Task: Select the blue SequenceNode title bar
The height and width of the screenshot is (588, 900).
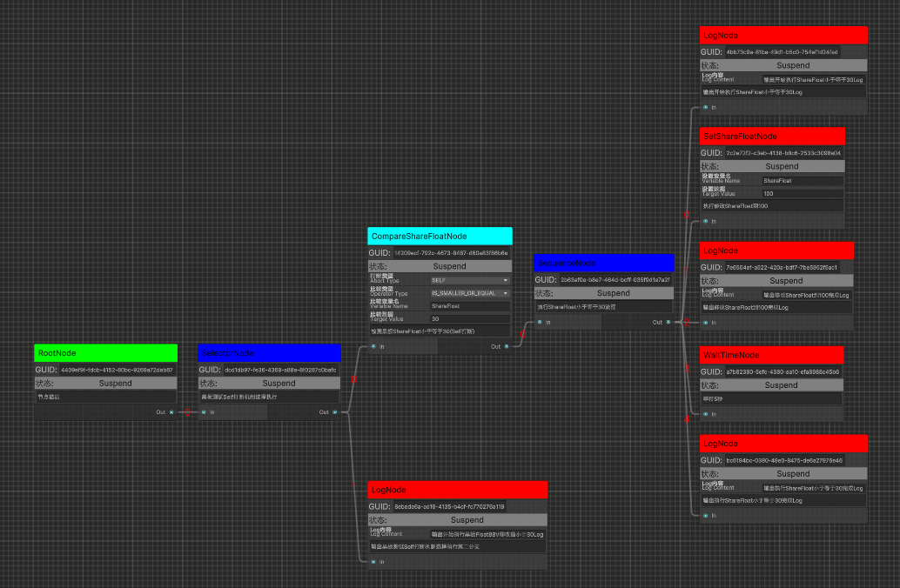Action: (603, 263)
